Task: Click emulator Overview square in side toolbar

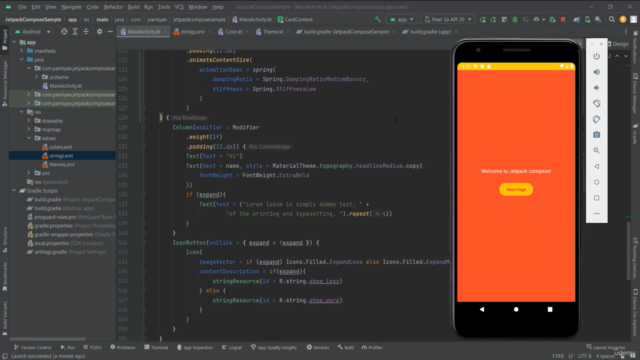Action: [x=596, y=198]
